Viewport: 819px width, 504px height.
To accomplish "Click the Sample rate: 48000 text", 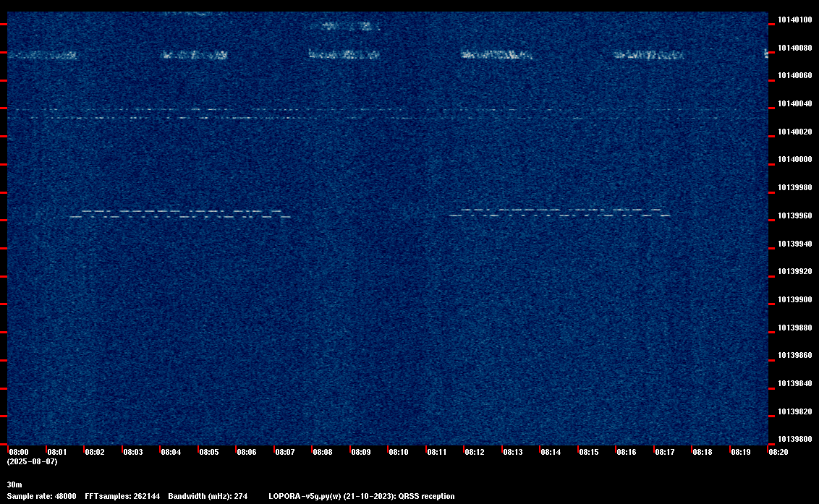I will tap(41, 497).
